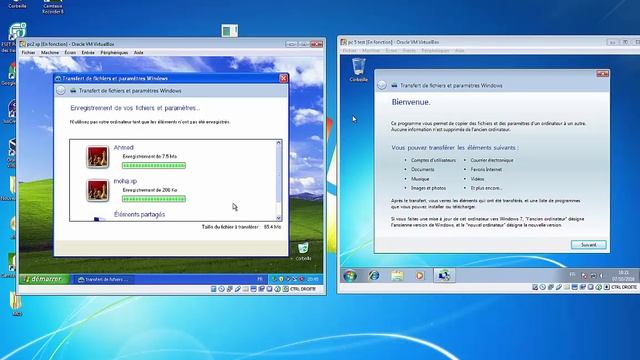Image resolution: width=640 pixels, height=360 pixels.
Task: Click Ahmed user avatar thumbnail
Action: [x=98, y=157]
